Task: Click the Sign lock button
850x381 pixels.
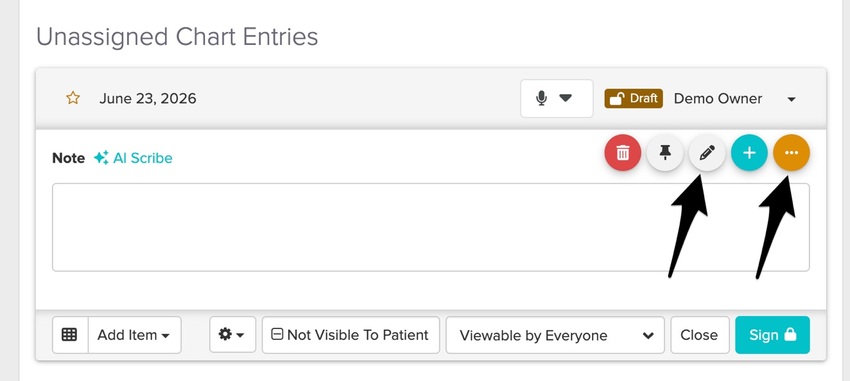Action: pyautogui.click(x=772, y=335)
